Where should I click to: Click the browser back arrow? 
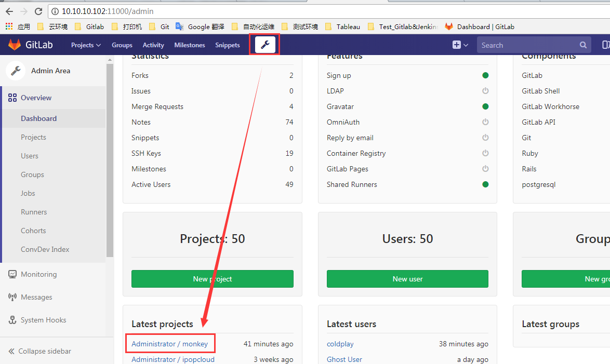(9, 11)
